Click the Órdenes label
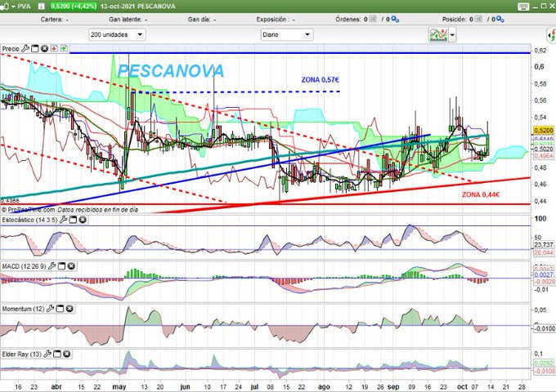Viewport: 556px width, 392px height. coord(348,20)
